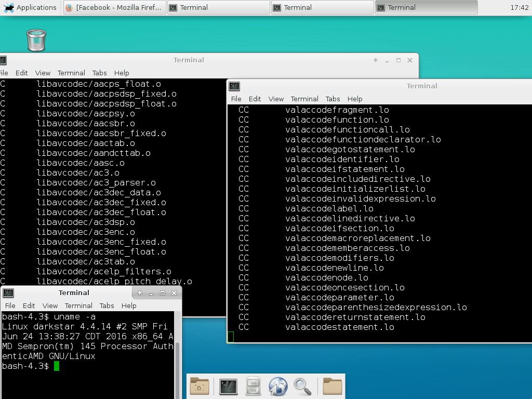Activate the third Terminal taskbar button
The height and width of the screenshot is (399, 532).
[427, 7]
